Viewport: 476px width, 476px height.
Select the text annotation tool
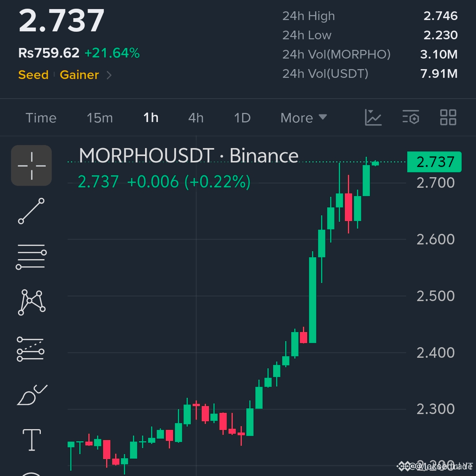[32, 440]
